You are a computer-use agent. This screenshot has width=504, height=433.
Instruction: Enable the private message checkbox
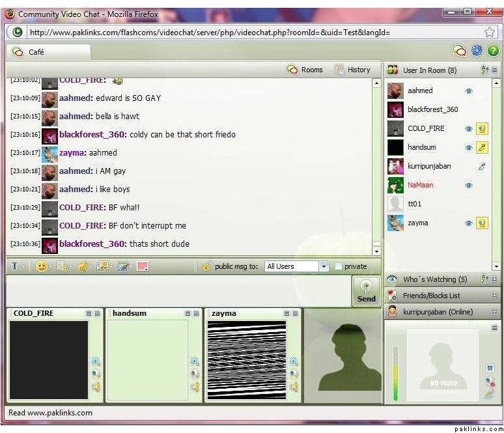[338, 266]
